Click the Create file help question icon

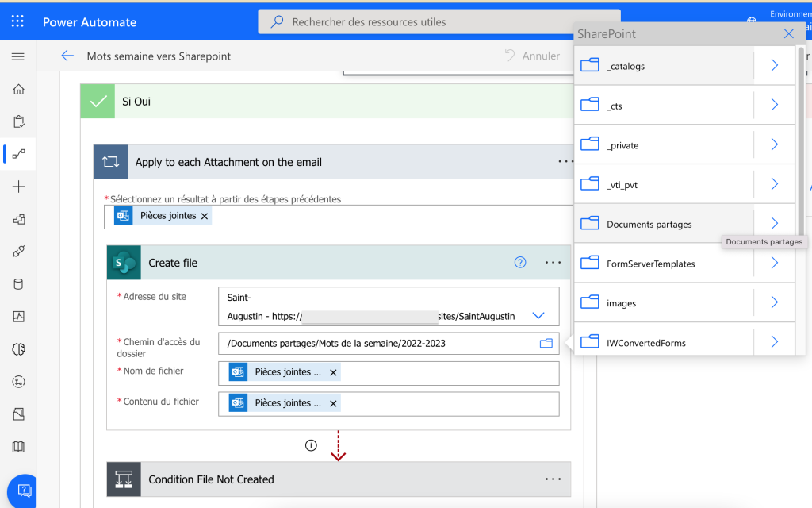pos(520,262)
